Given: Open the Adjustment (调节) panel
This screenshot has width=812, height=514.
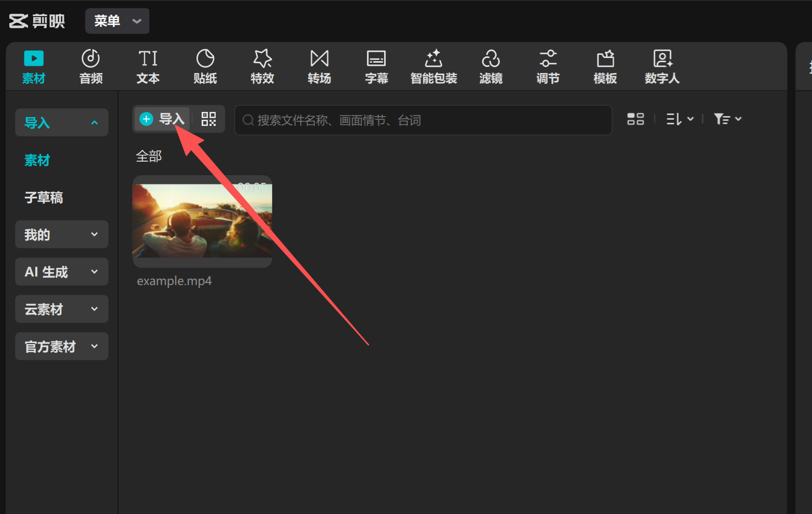Looking at the screenshot, I should click(548, 66).
